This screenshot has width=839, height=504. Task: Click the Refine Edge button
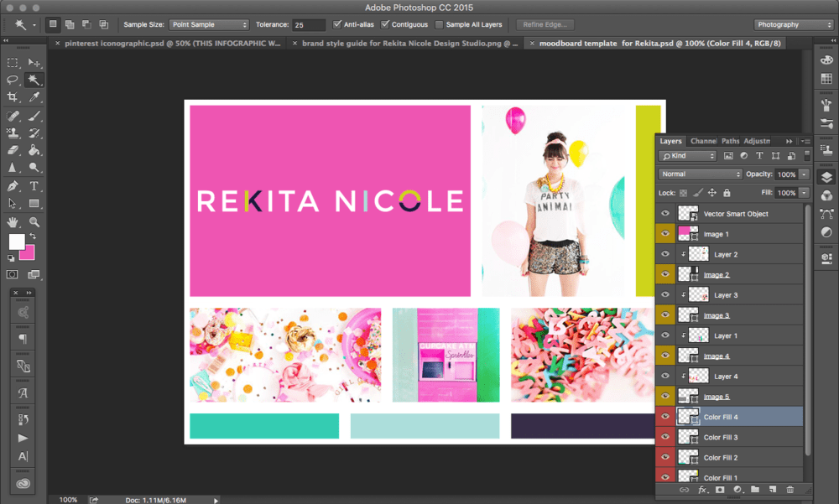coord(545,24)
